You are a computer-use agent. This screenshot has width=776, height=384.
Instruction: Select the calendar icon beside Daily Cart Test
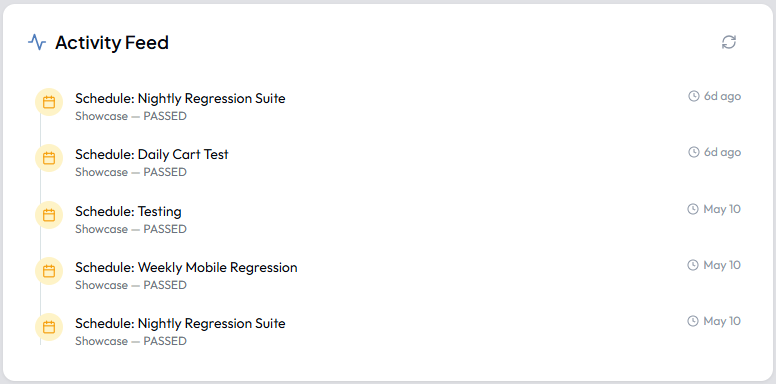pyautogui.click(x=48, y=158)
